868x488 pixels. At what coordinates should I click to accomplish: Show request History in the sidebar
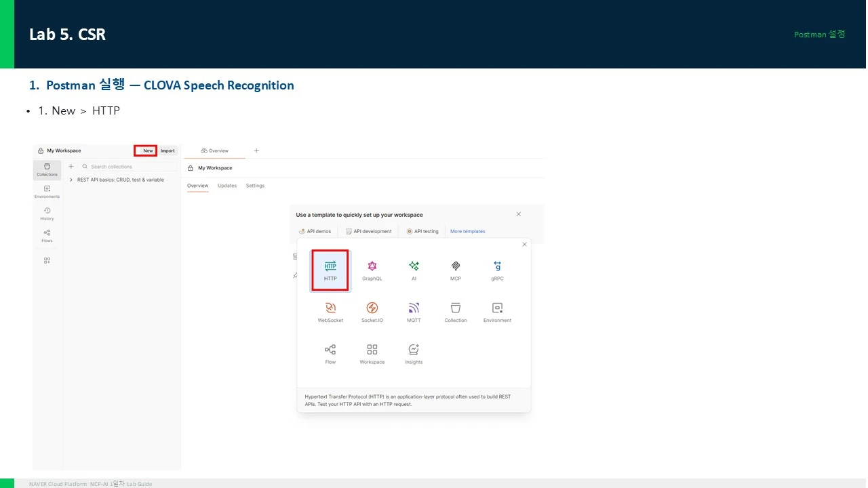click(x=47, y=214)
